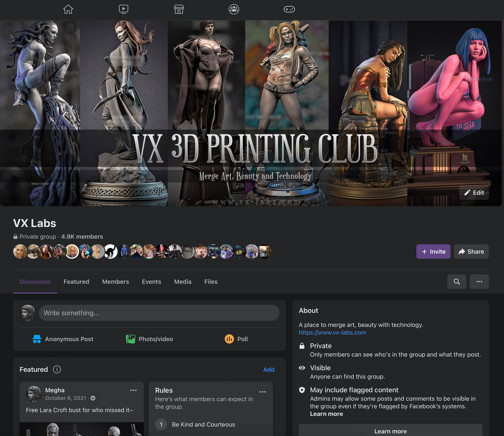This screenshot has height=436, width=504.
Task: Click the lock icon beside Private in About
Action: point(302,346)
